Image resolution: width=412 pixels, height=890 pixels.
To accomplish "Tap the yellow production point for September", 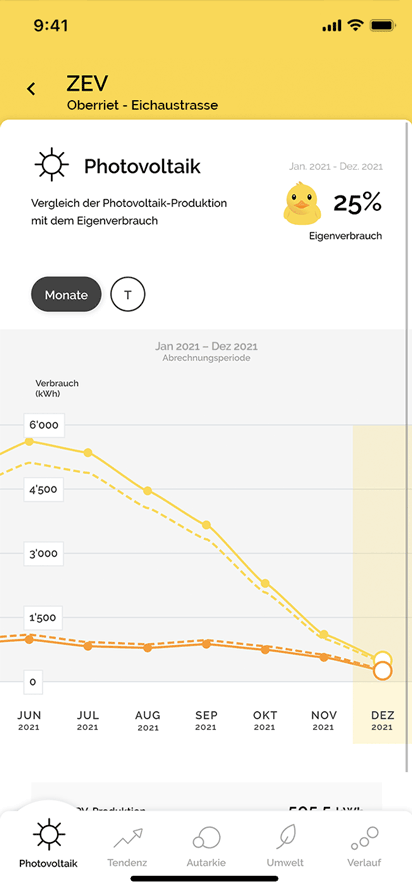I will click(x=206, y=524).
